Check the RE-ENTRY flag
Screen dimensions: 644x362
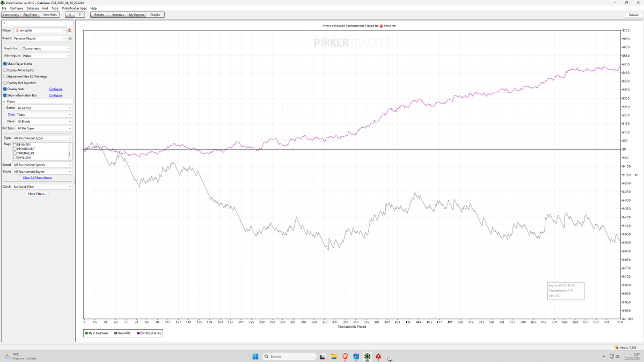tap(15, 145)
